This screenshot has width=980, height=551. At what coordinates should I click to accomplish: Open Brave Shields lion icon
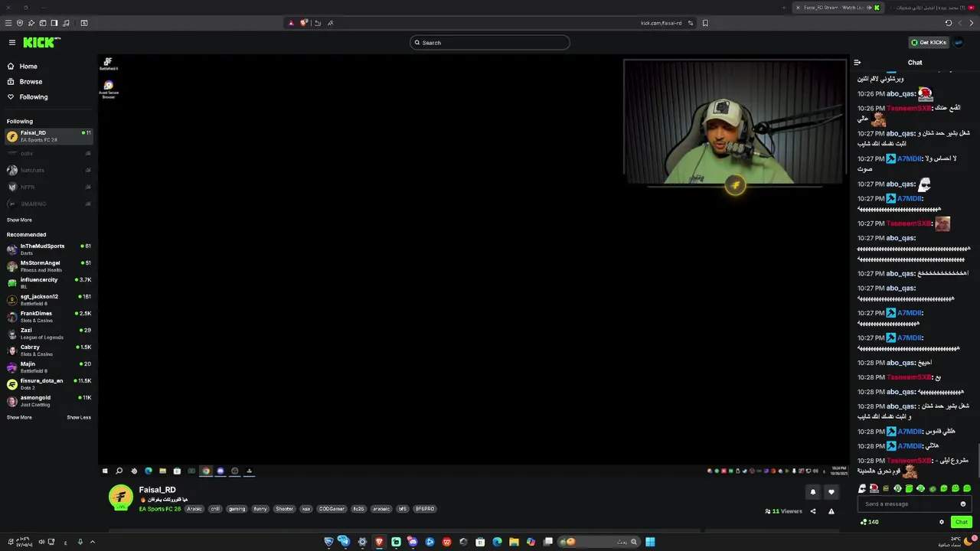pyautogui.click(x=303, y=23)
